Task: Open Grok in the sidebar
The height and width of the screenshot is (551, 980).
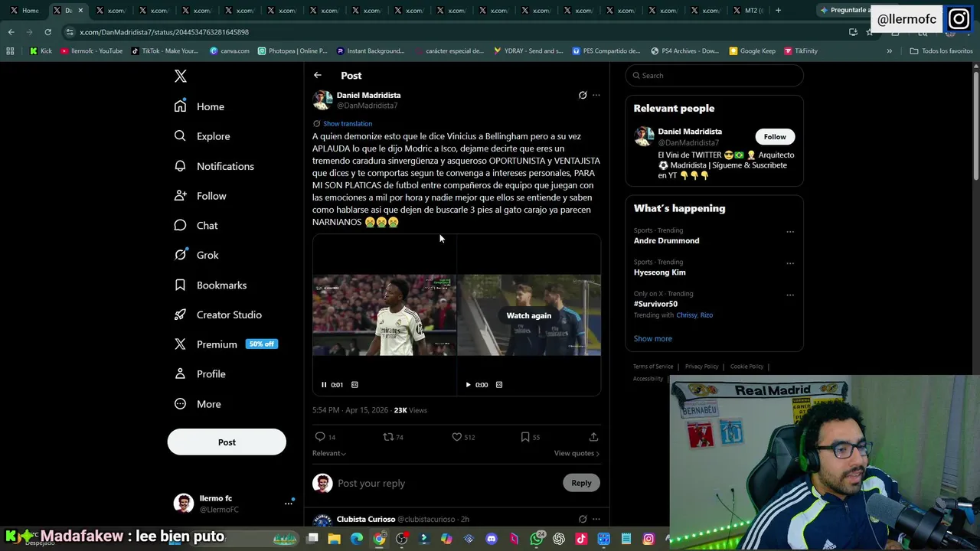Action: (x=197, y=255)
